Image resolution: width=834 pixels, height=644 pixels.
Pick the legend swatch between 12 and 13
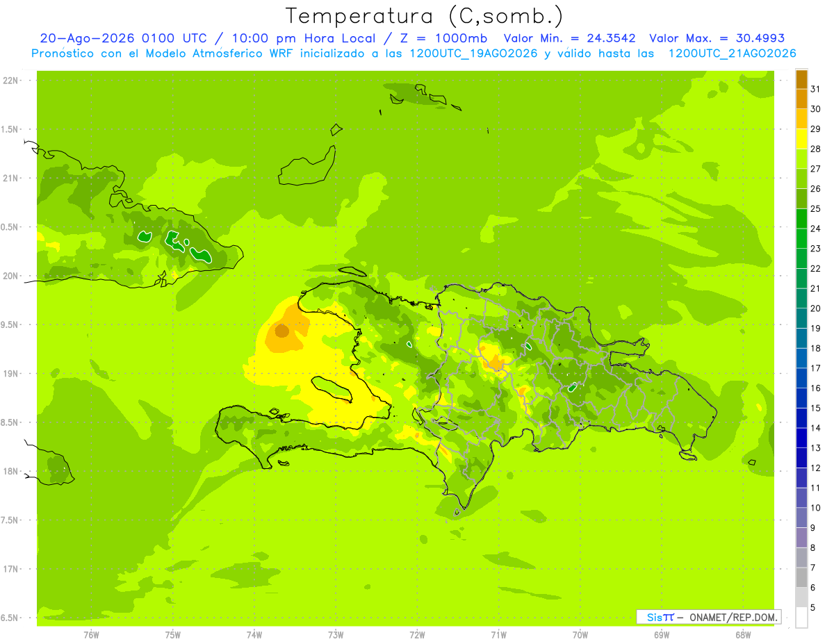801,458
